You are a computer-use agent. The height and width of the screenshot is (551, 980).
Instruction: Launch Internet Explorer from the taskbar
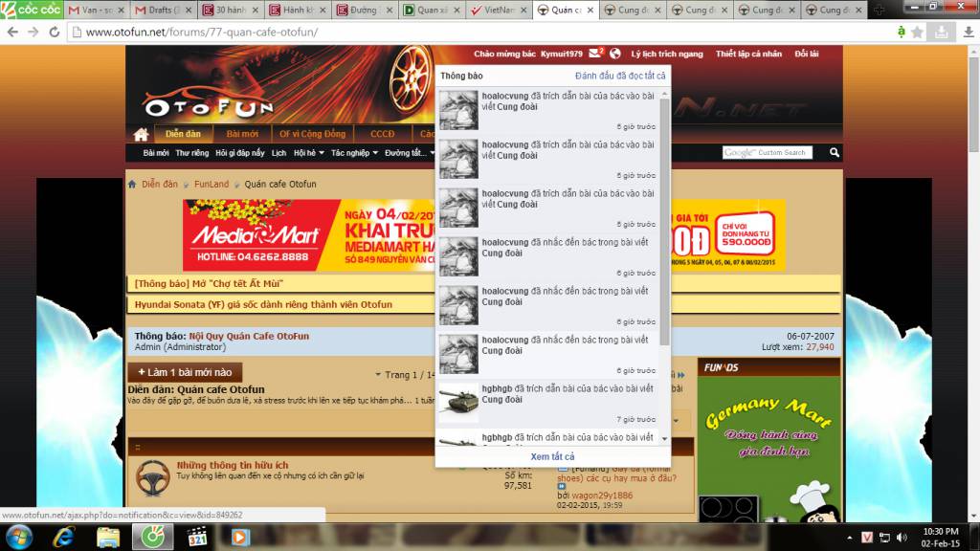click(64, 538)
